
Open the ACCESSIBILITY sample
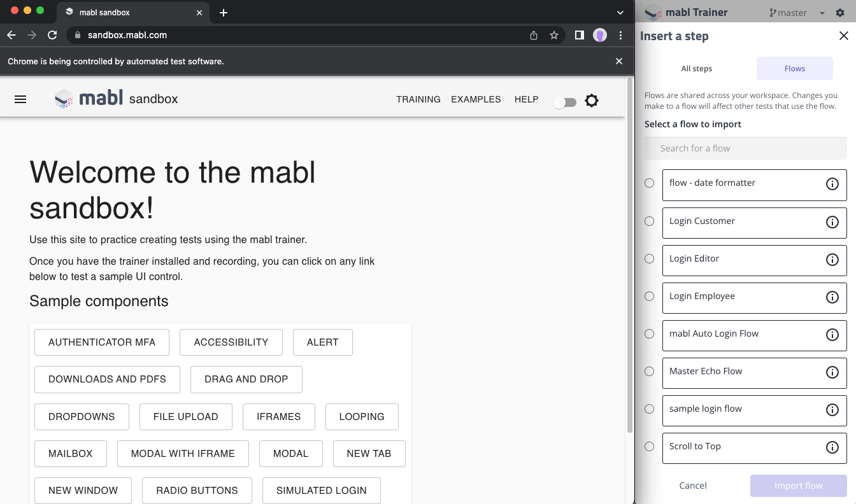coord(231,342)
